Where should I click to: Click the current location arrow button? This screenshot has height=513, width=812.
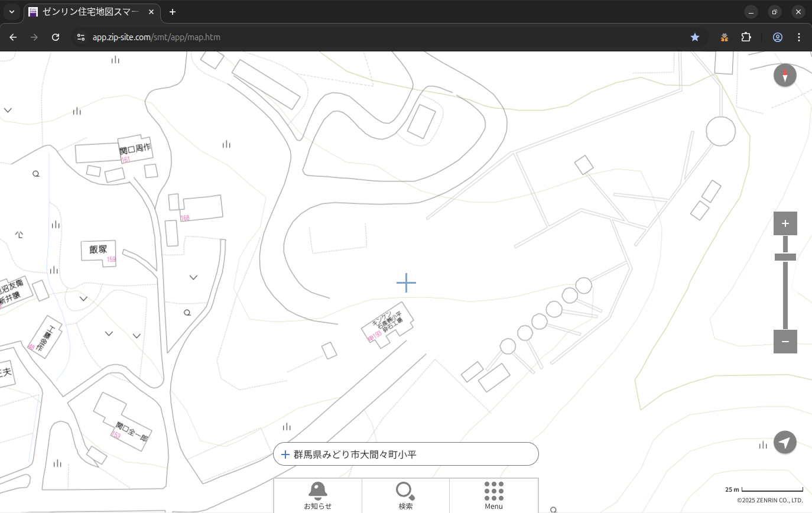pyautogui.click(x=785, y=443)
